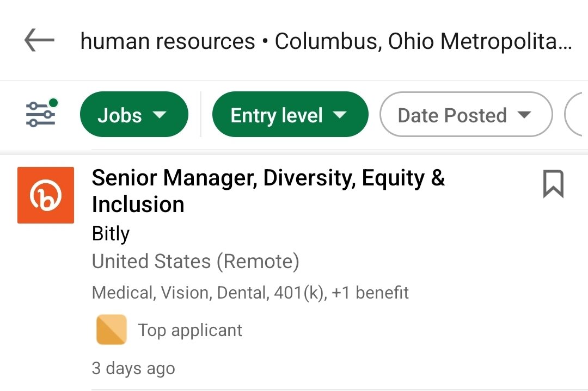Open the Date Posted dropdown
This screenshot has height=391, width=588.
click(466, 114)
